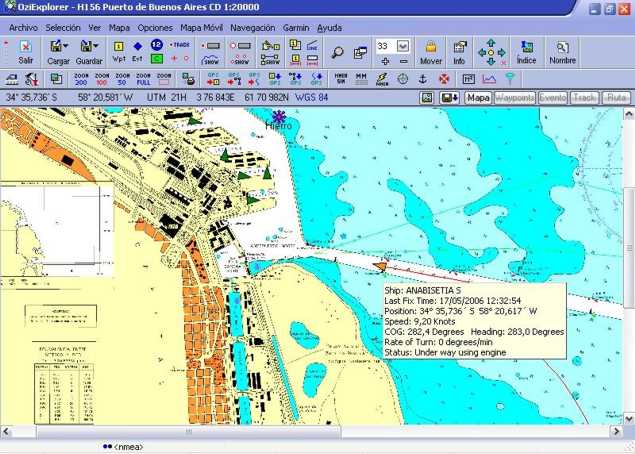Open the Archivo menu
Screen dimensions: 635x454
click(x=23, y=28)
